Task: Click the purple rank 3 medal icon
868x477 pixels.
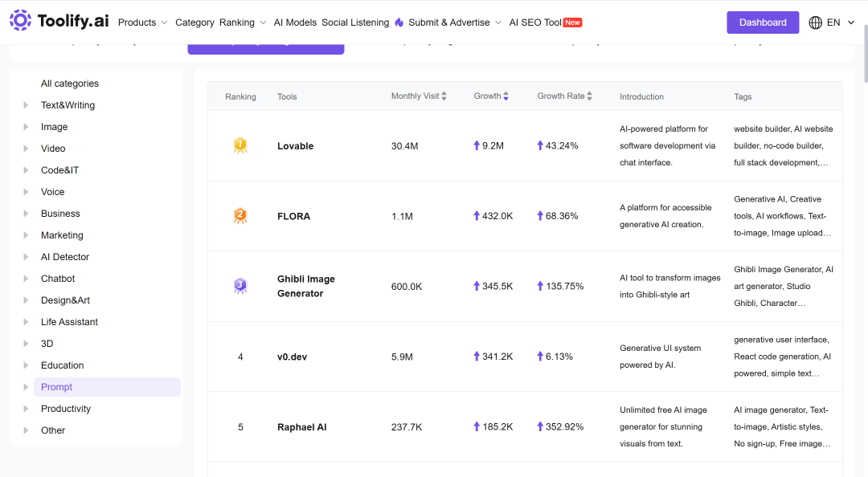Action: point(240,286)
